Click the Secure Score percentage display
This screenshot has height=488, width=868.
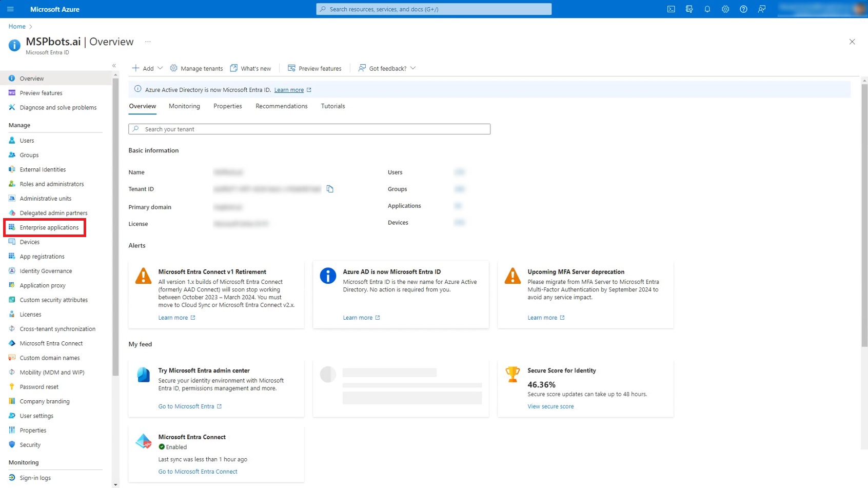(x=541, y=384)
